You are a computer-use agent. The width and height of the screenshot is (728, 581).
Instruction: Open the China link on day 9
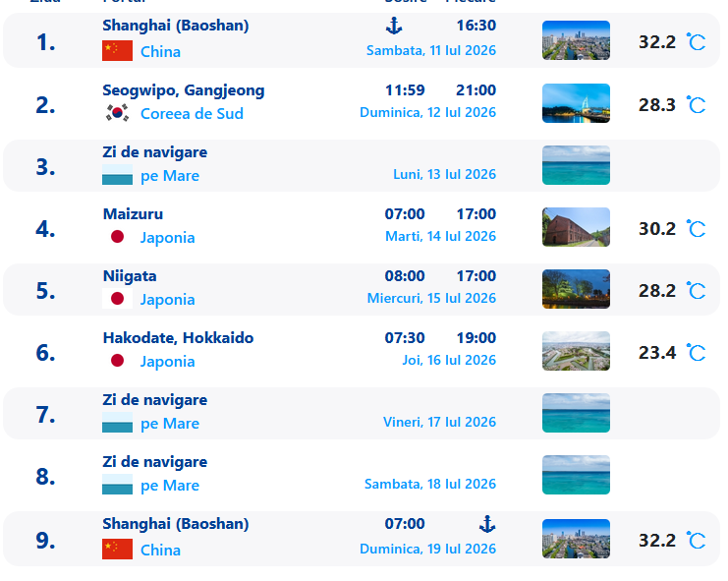(160, 550)
